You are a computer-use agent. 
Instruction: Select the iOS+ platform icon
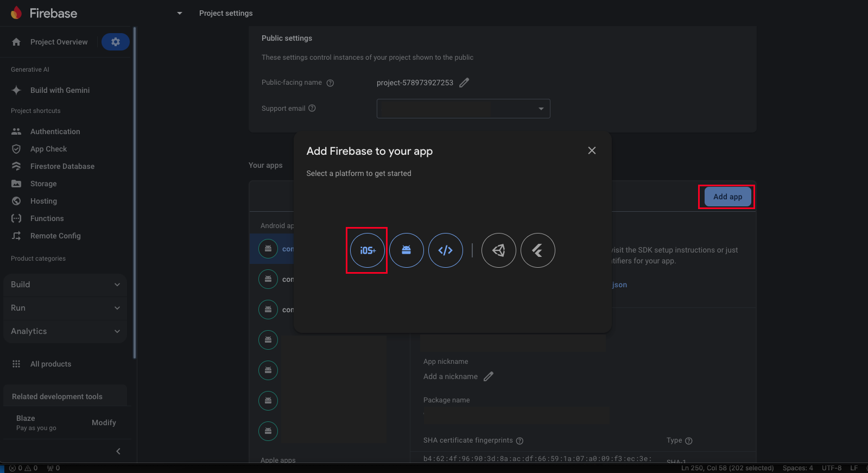[368, 250]
